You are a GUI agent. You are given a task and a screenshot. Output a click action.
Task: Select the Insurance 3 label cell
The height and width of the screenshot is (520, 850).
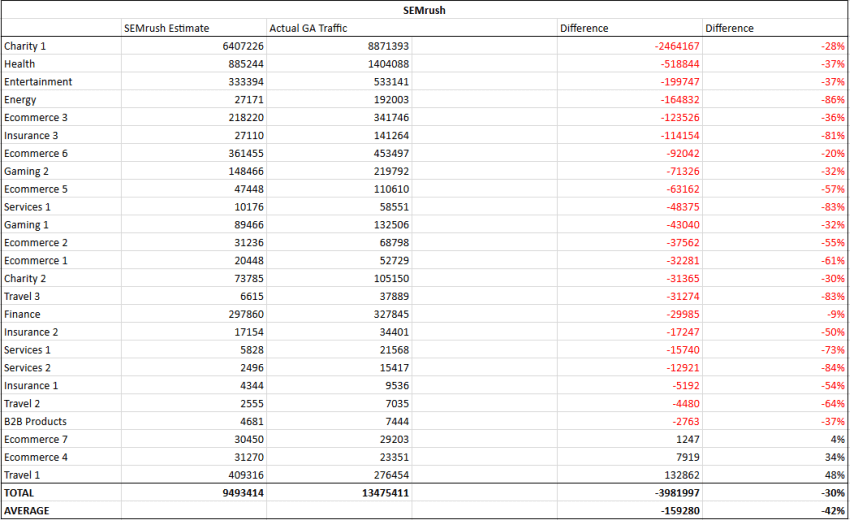61,136
